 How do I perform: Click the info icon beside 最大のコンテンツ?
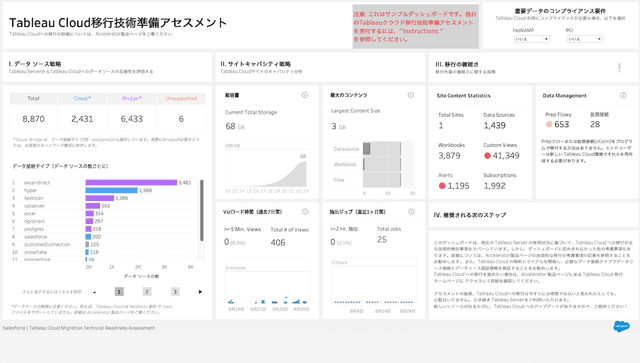point(411,95)
